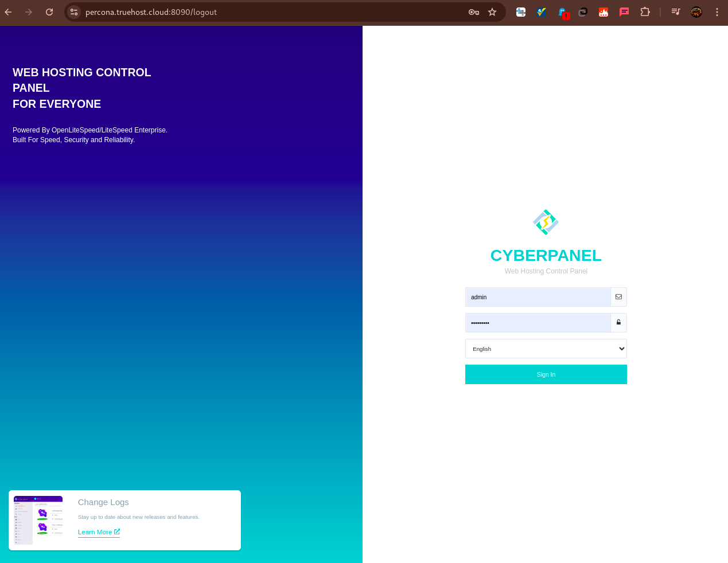Focus the password field
The width and height of the screenshot is (728, 563).
click(538, 323)
